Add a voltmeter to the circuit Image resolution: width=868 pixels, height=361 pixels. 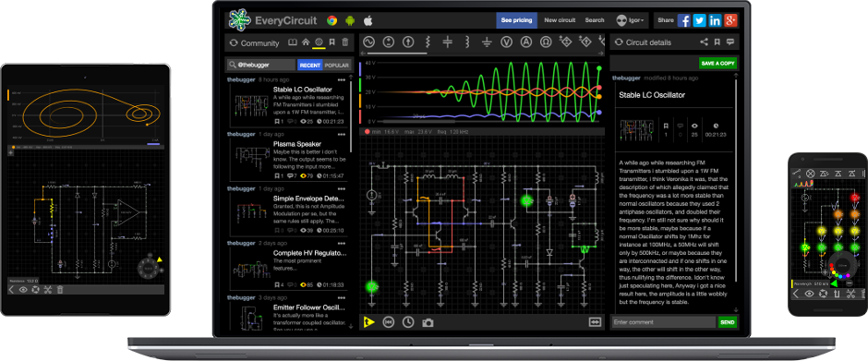click(507, 42)
